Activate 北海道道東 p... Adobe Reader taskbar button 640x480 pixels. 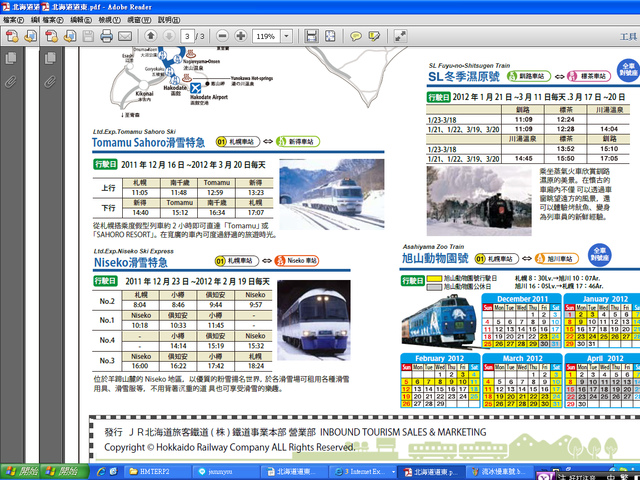tap(431, 472)
